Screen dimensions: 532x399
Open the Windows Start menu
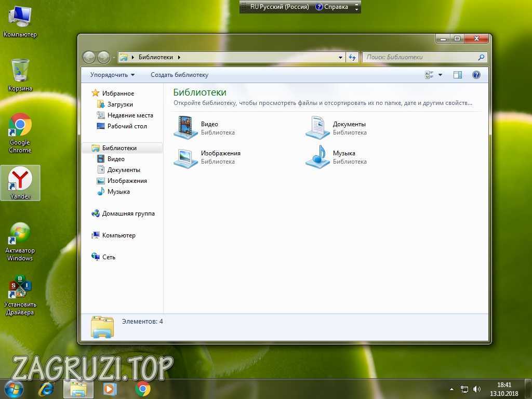[13, 389]
